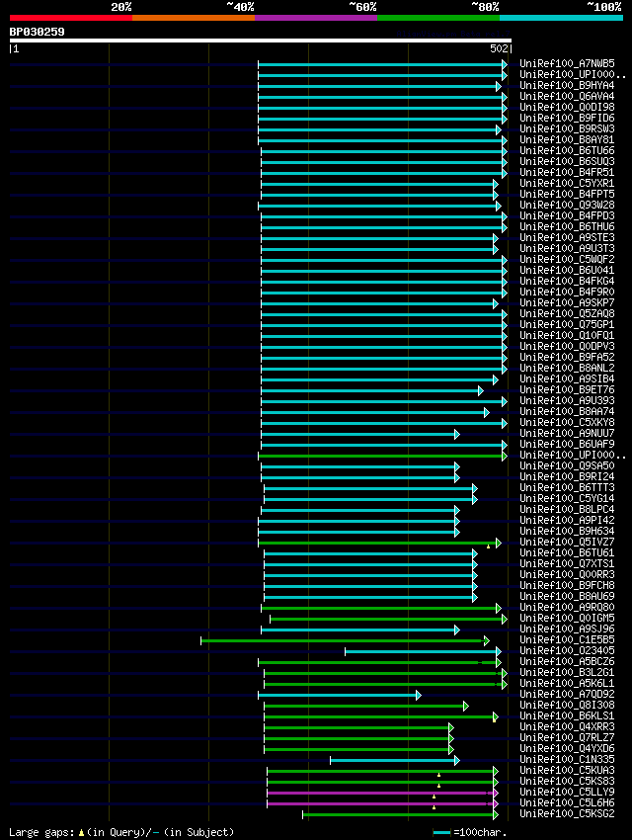
Task: Click the 502 query end position marker
Action: (501, 48)
